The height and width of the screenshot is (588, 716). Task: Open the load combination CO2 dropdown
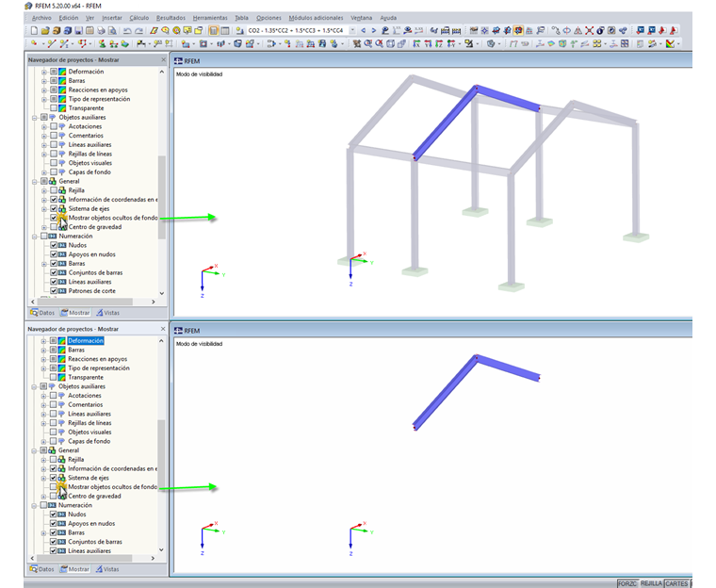(352, 30)
